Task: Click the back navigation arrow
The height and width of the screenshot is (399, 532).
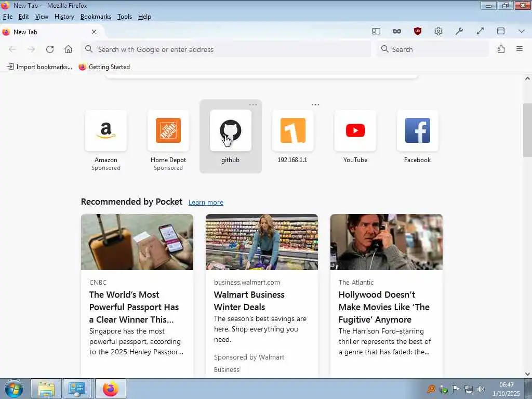Action: coord(12,49)
